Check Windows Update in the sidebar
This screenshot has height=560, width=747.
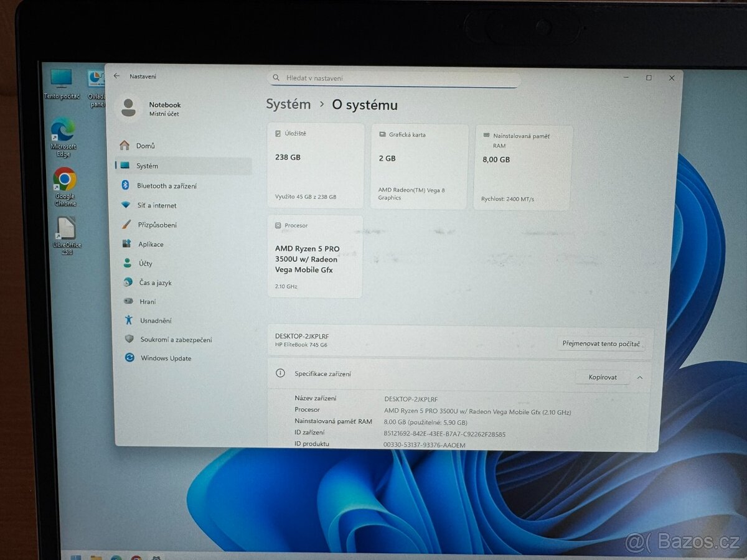point(165,358)
